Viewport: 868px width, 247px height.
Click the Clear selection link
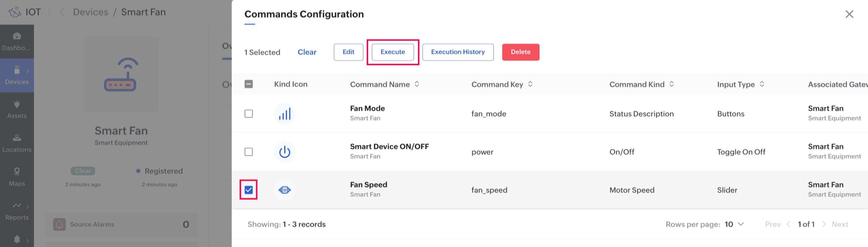307,52
